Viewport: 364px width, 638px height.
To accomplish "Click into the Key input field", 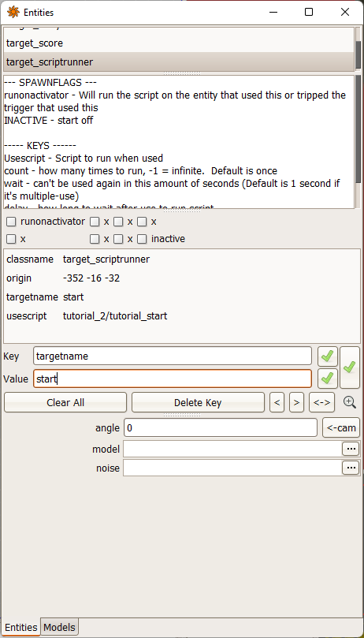I will 173,356.
